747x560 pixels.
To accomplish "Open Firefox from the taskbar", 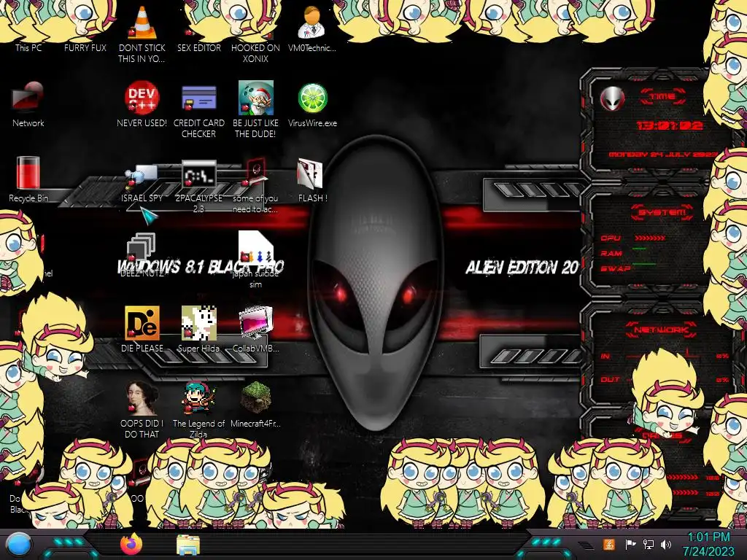I will (131, 544).
